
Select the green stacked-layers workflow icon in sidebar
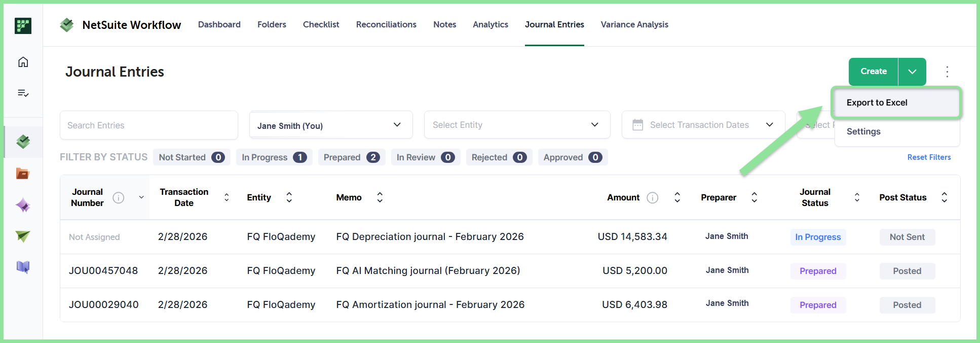tap(23, 142)
